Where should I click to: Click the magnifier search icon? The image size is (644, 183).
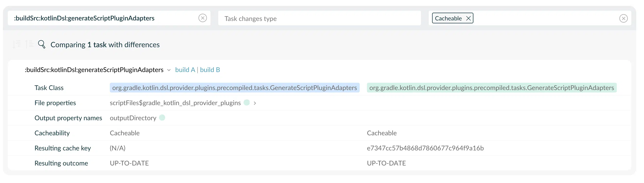point(42,44)
